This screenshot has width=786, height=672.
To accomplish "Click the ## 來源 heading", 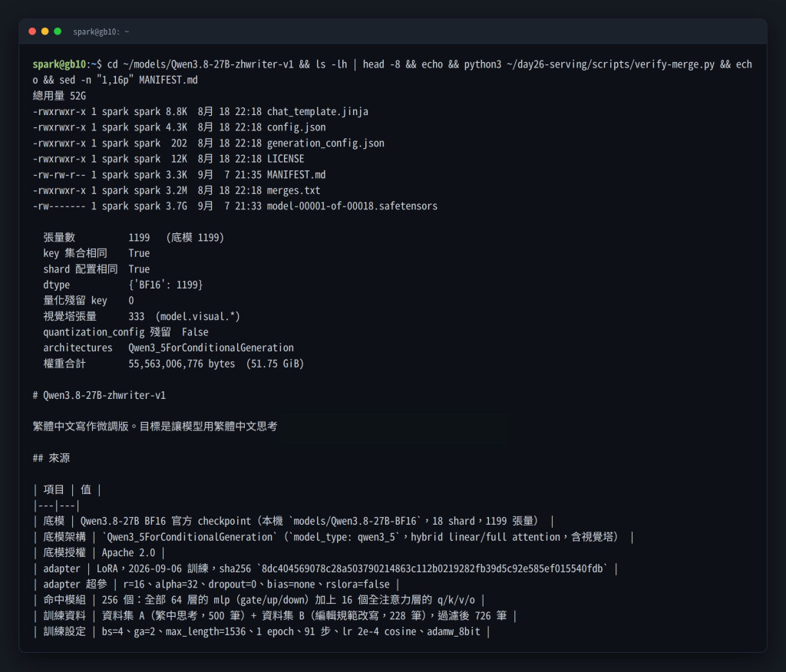I will (x=51, y=458).
